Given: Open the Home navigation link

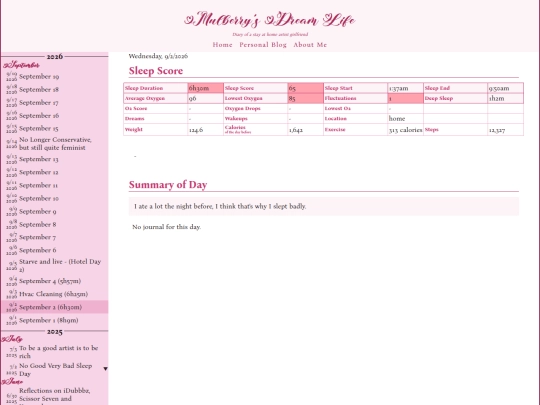Looking at the screenshot, I should click(222, 45).
